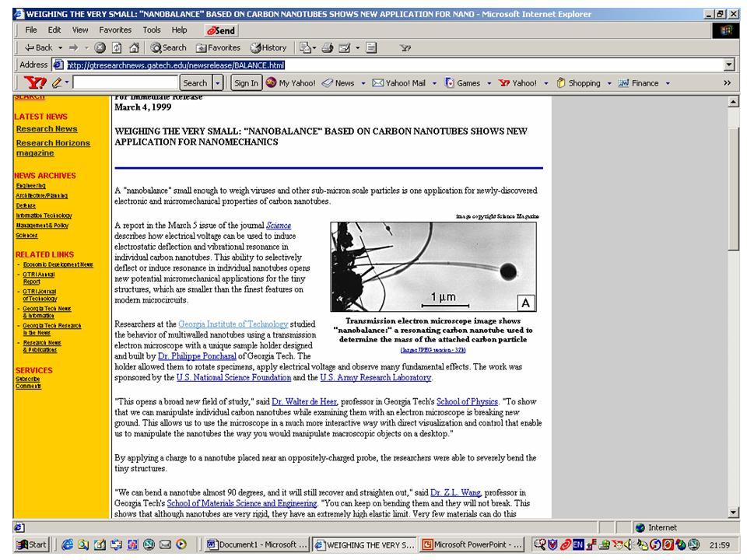Open the Help menu
This screenshot has width=747, height=560.
pos(179,30)
